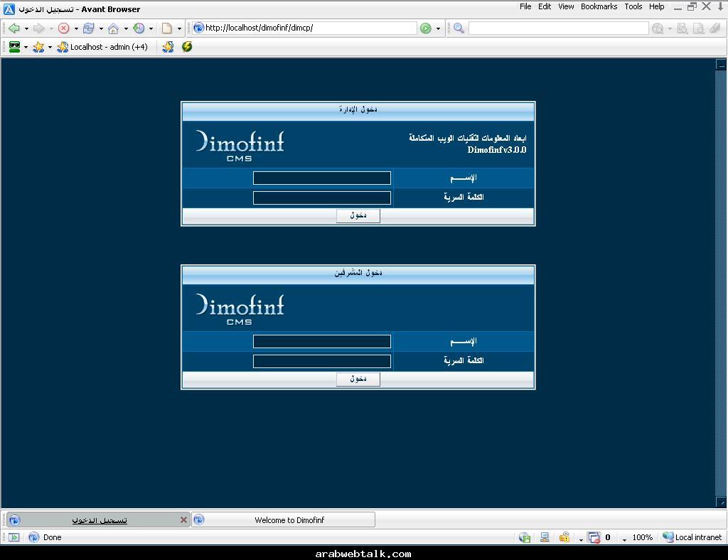Open the File menu
This screenshot has height=560, width=728.
[x=525, y=6]
